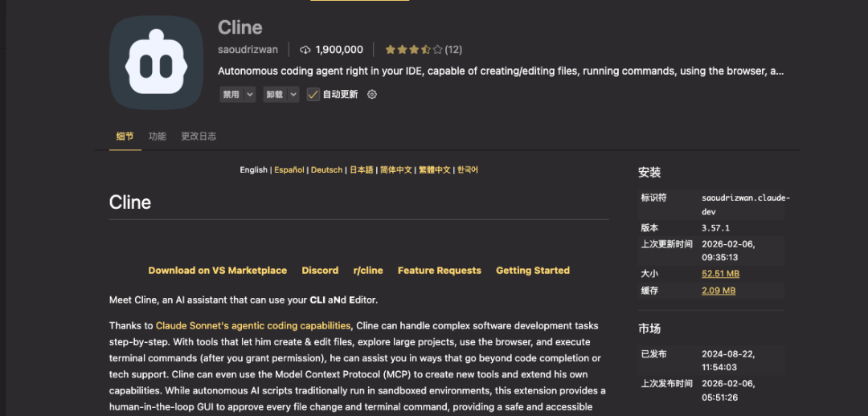868x416 pixels.
Task: Switch to the 功能 tab
Action: (x=157, y=137)
